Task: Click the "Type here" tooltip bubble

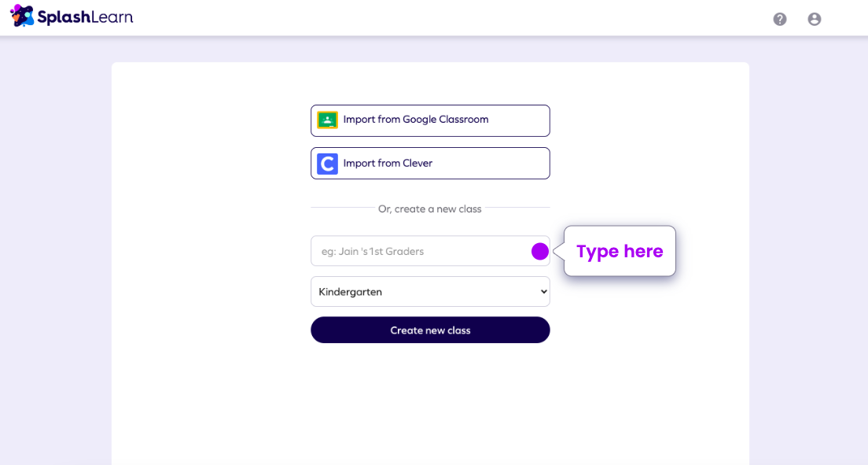Action: [x=620, y=252]
